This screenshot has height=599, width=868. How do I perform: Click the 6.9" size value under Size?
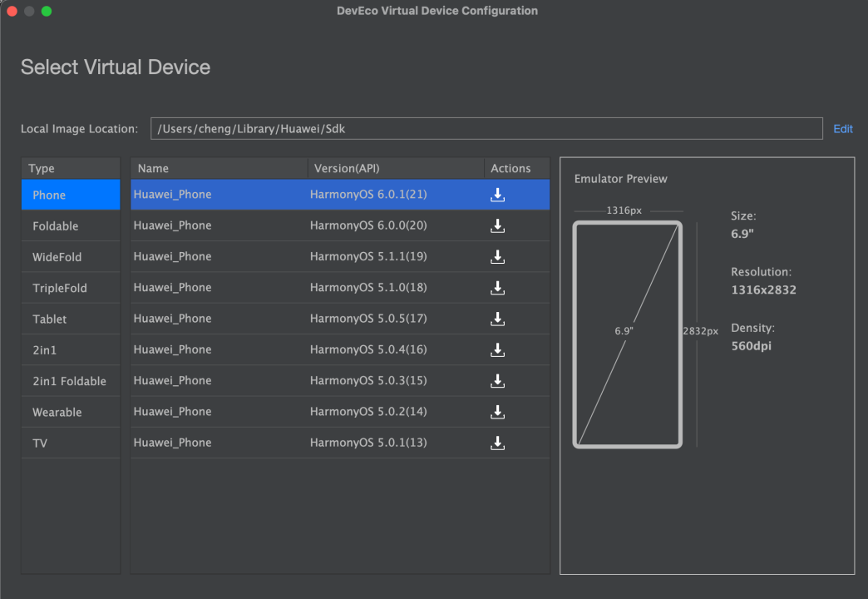tap(742, 234)
